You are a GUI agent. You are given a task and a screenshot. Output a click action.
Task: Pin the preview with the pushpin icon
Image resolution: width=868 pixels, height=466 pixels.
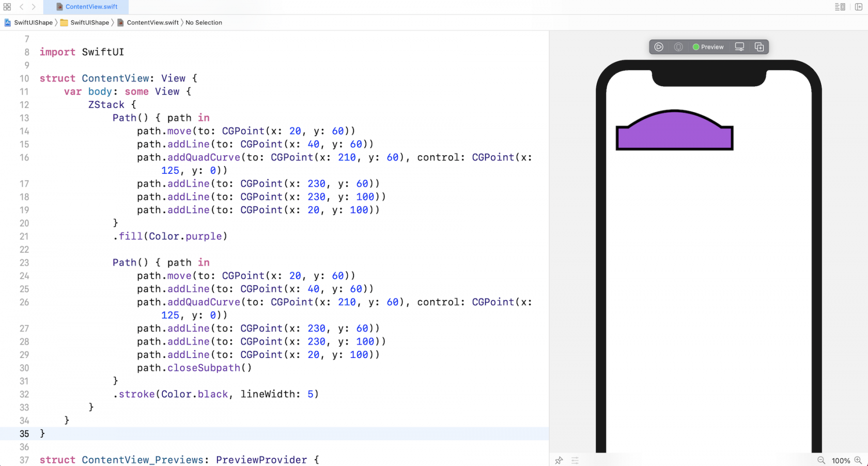(559, 460)
